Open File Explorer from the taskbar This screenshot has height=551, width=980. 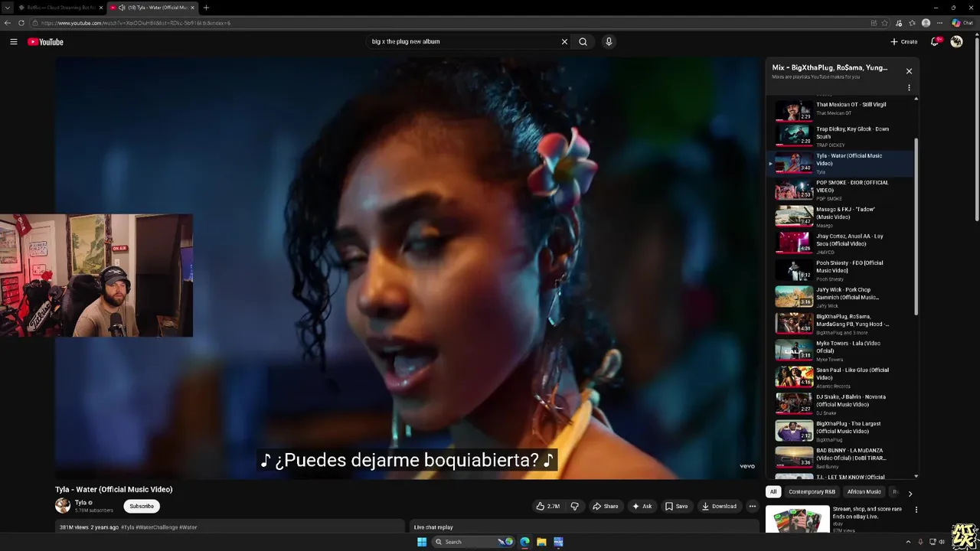tap(541, 542)
